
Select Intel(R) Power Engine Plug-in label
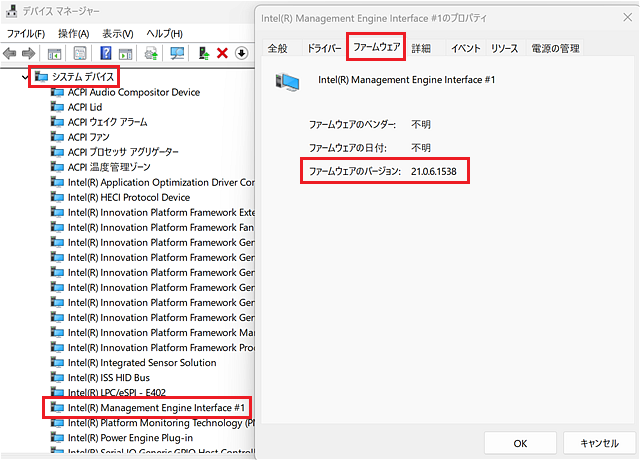[131, 438]
